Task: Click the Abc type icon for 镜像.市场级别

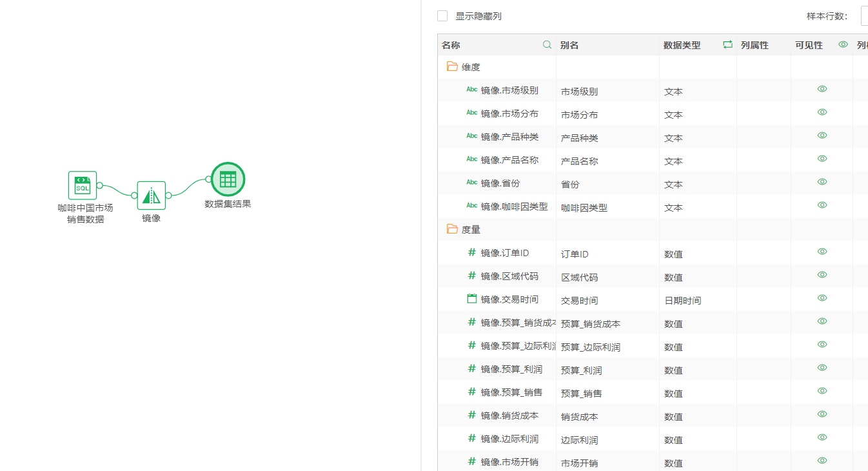Action: (x=472, y=90)
